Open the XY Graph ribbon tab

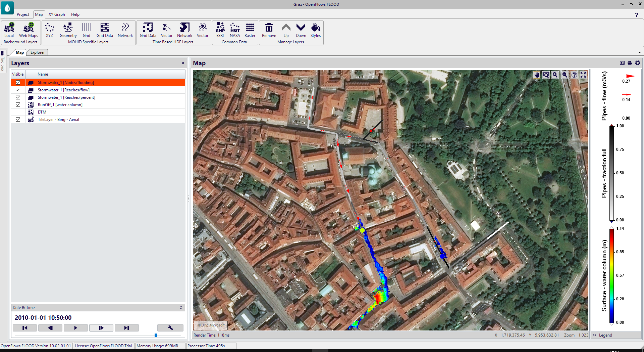[x=57, y=14]
